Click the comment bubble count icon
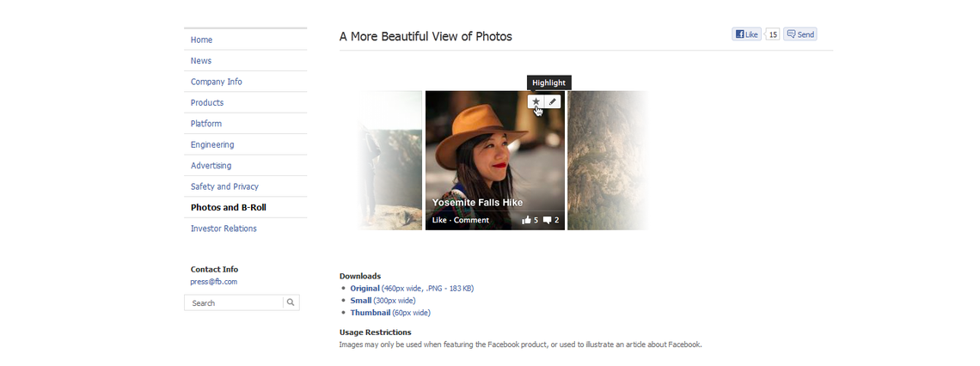This screenshot has width=980, height=366. [547, 220]
